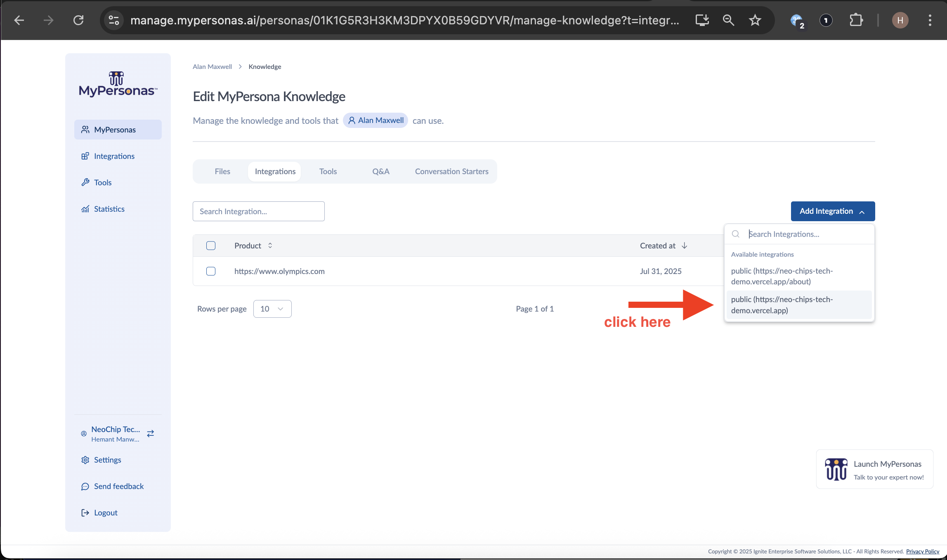Screen dimensions: 947x560
Task: Click the Alan Maxwell breadcrumb link
Action: 212,66
